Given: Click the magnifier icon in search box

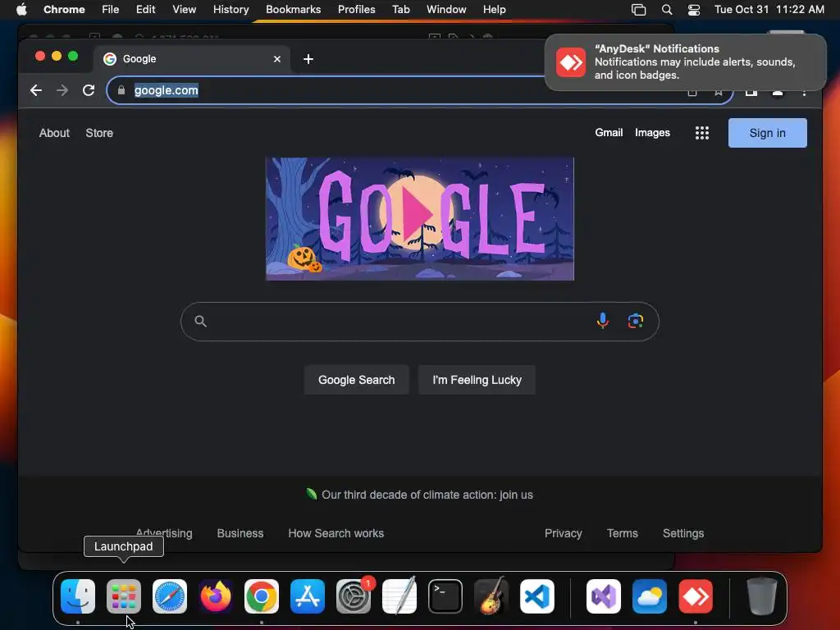Looking at the screenshot, I should pos(200,321).
